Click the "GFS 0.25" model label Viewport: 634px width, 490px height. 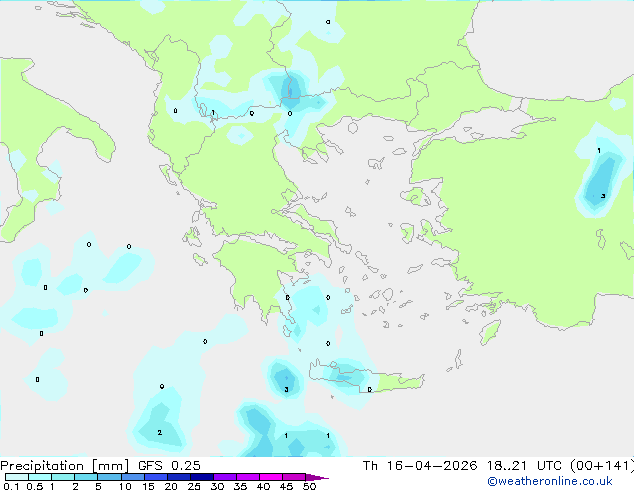169,466
